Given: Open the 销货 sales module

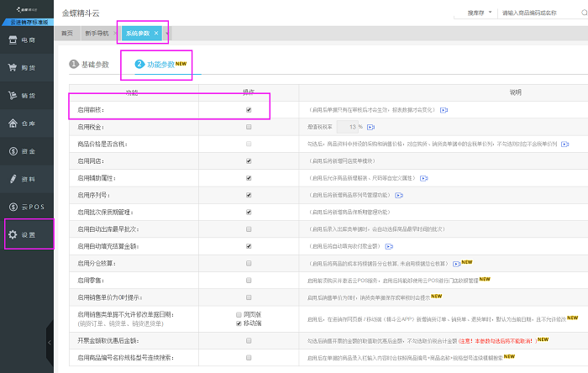Looking at the screenshot, I should click(x=26, y=96).
